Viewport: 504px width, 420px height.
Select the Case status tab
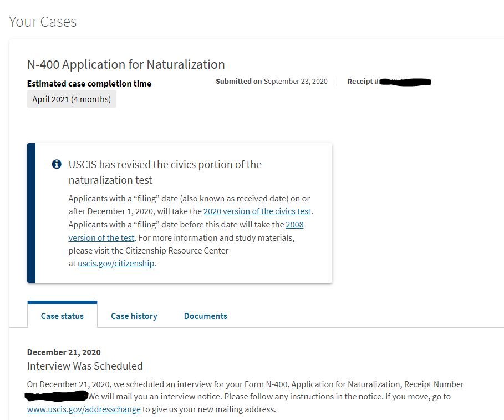pos(62,316)
